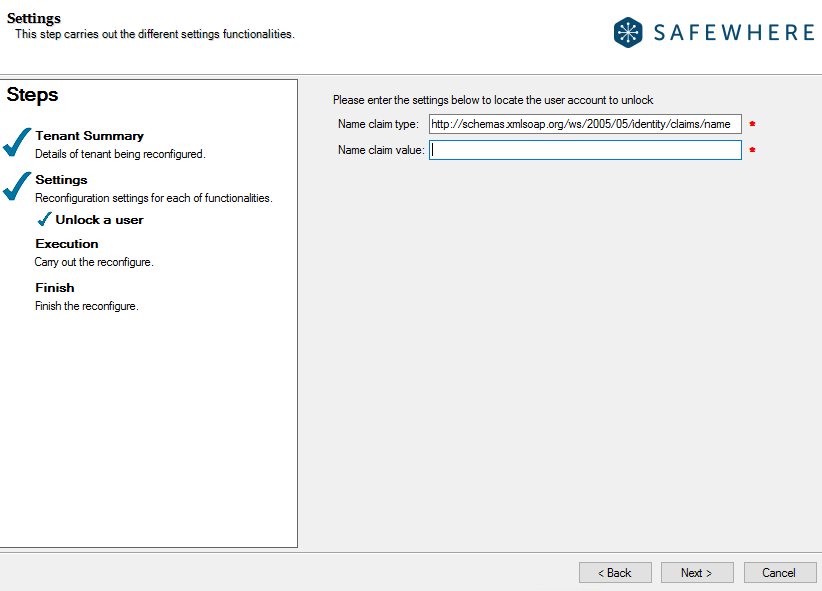The width and height of the screenshot is (822, 591).
Task: Click the instruction text about locating user account
Action: coord(493,100)
